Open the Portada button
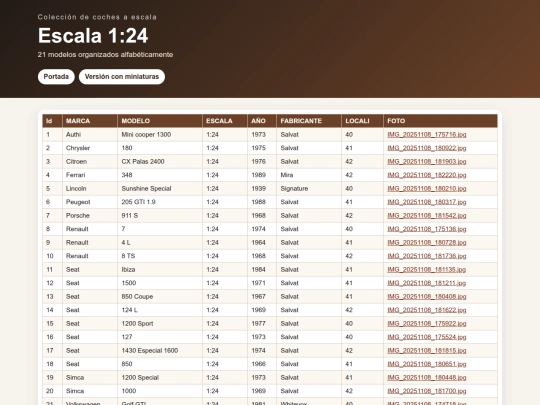 point(56,76)
